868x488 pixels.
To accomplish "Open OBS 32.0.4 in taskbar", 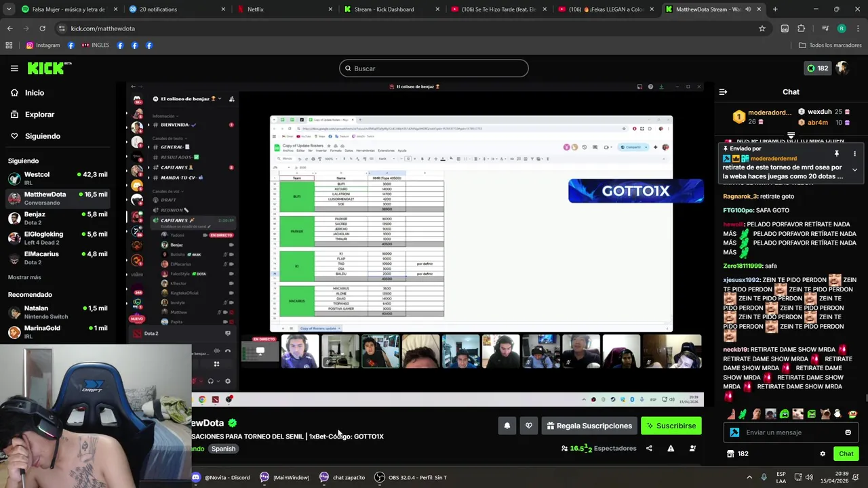I will (x=411, y=477).
